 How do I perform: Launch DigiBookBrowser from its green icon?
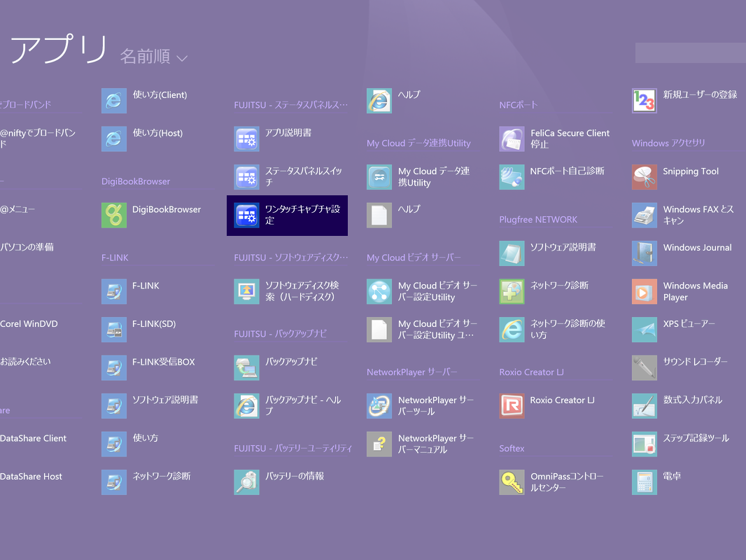pos(114,215)
